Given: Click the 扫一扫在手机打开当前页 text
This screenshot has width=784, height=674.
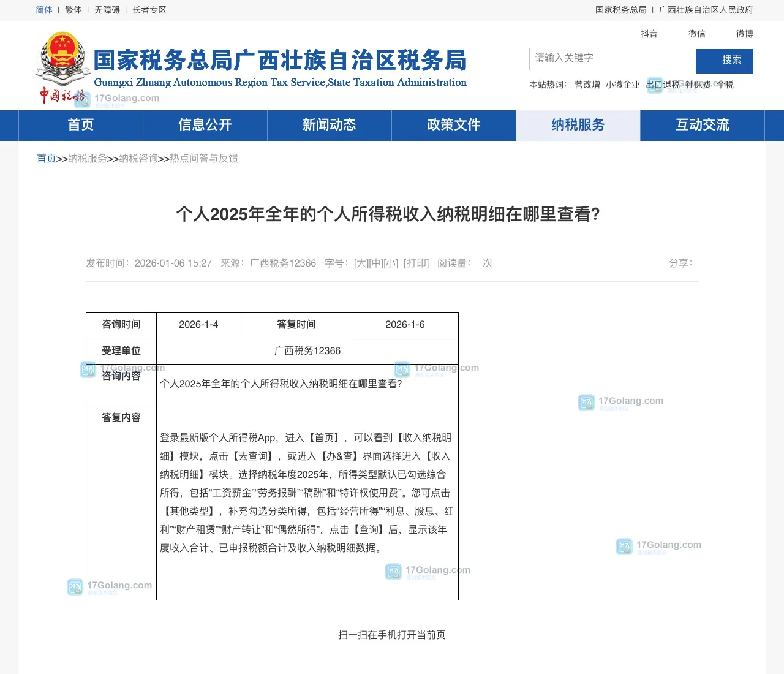Looking at the screenshot, I should point(392,635).
